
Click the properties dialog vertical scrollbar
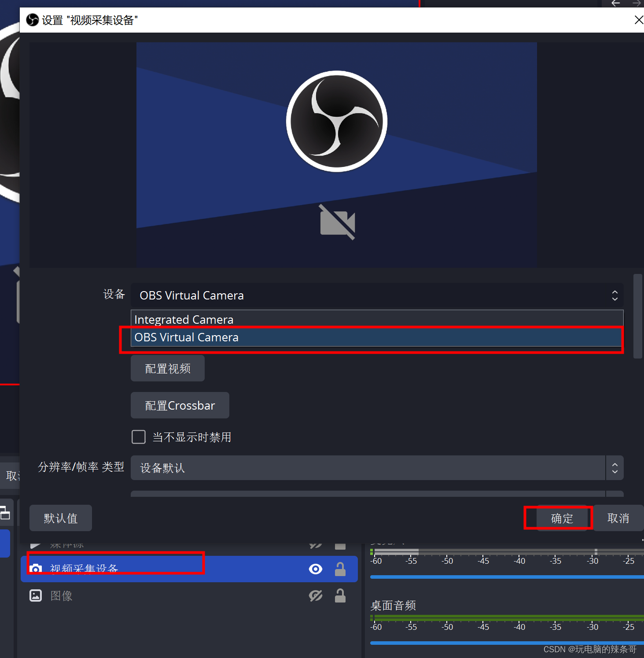click(637, 316)
